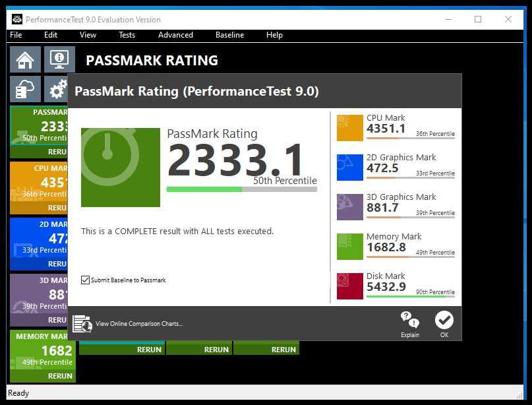The width and height of the screenshot is (532, 405).
Task: Maximize the PerformanceTest window
Action: pyautogui.click(x=478, y=19)
